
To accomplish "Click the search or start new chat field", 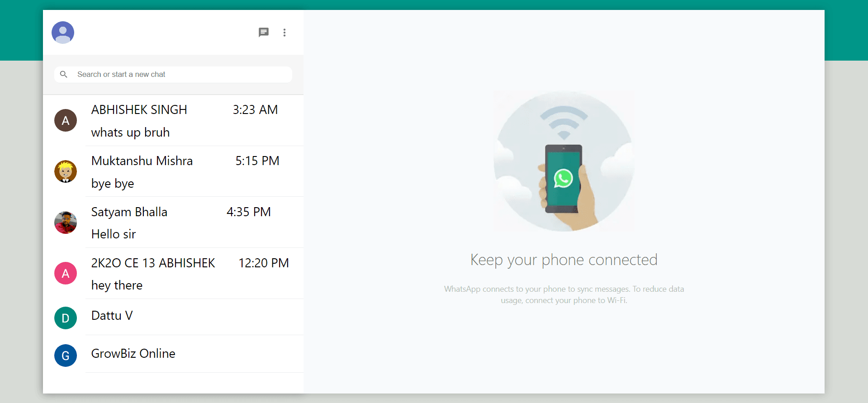I will pyautogui.click(x=181, y=75).
